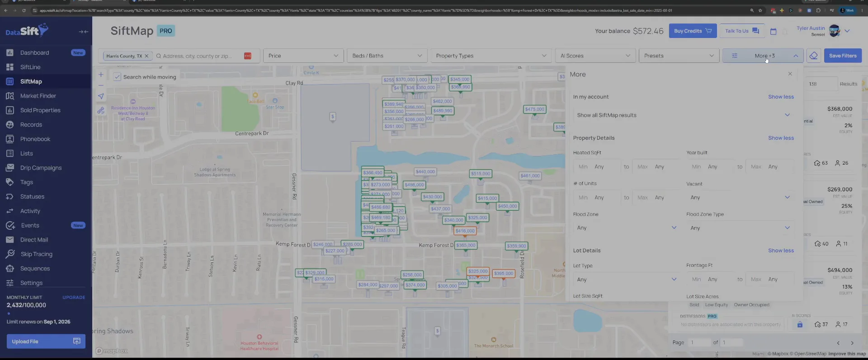Open the Presets dropdown
The width and height of the screenshot is (868, 360).
pyautogui.click(x=679, y=56)
